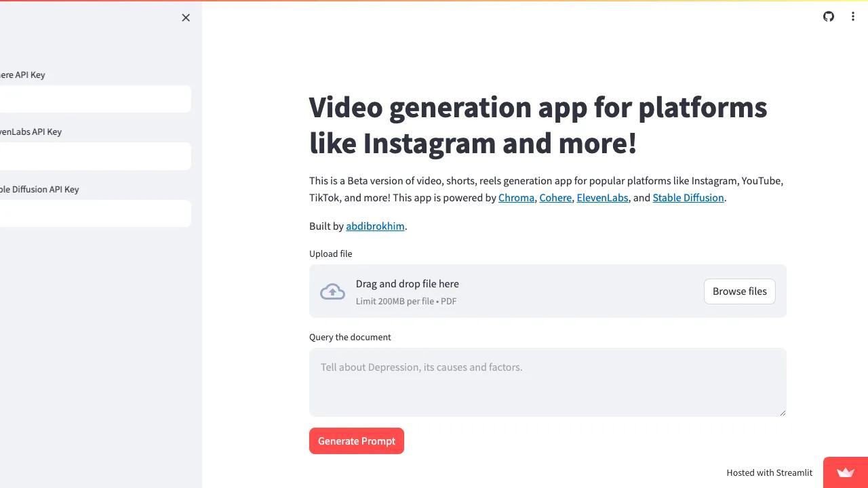Close the sidebar panel
868x488 pixels.
[186, 18]
